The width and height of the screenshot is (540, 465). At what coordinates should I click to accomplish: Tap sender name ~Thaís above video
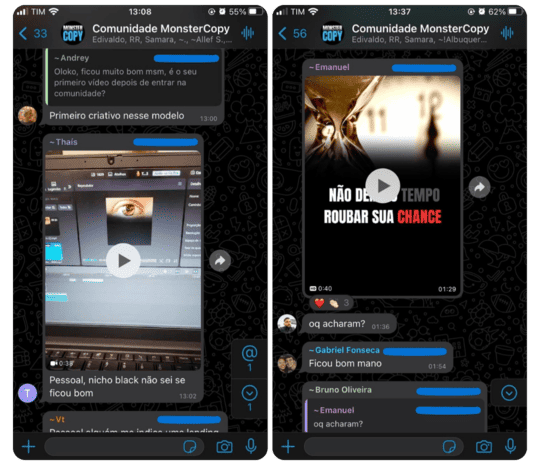(x=64, y=142)
